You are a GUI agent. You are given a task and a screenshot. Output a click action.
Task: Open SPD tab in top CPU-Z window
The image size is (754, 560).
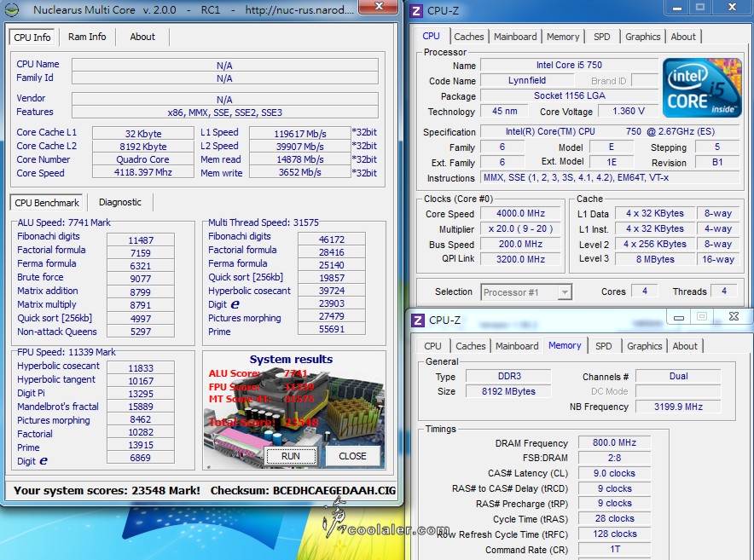(601, 37)
